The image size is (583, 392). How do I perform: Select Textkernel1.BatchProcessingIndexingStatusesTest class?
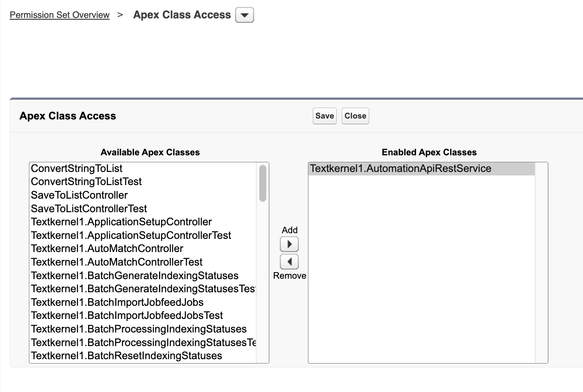pyautogui.click(x=143, y=342)
